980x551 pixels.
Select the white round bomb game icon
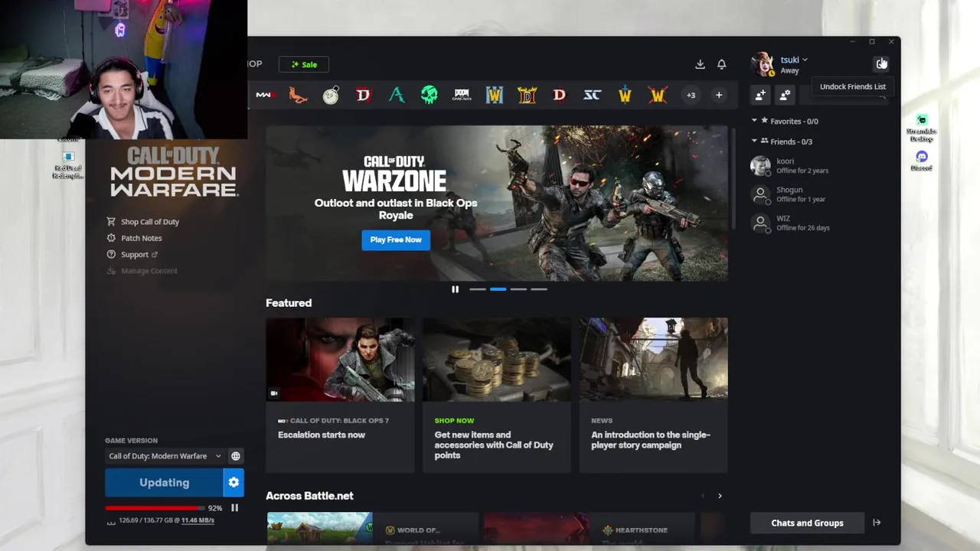pos(331,95)
